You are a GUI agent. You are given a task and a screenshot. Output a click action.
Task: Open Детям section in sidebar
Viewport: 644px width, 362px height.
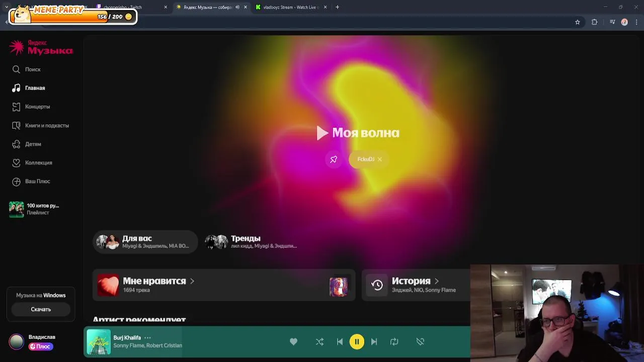pyautogui.click(x=27, y=144)
